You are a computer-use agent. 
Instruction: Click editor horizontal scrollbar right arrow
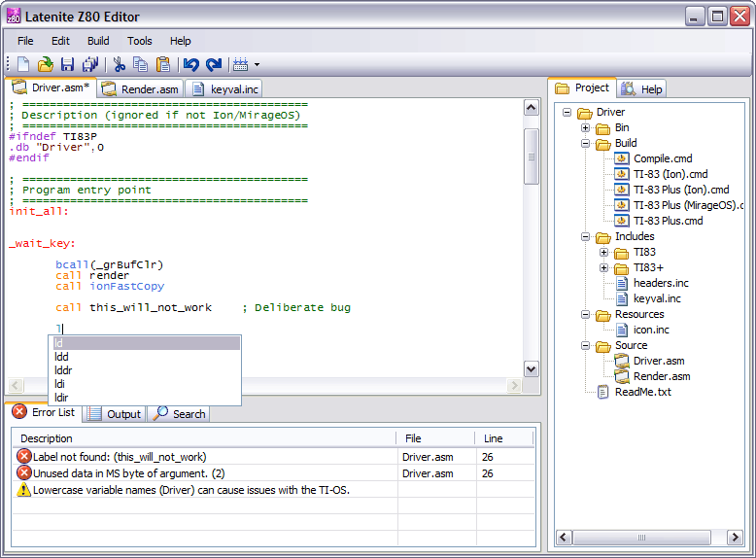point(514,385)
